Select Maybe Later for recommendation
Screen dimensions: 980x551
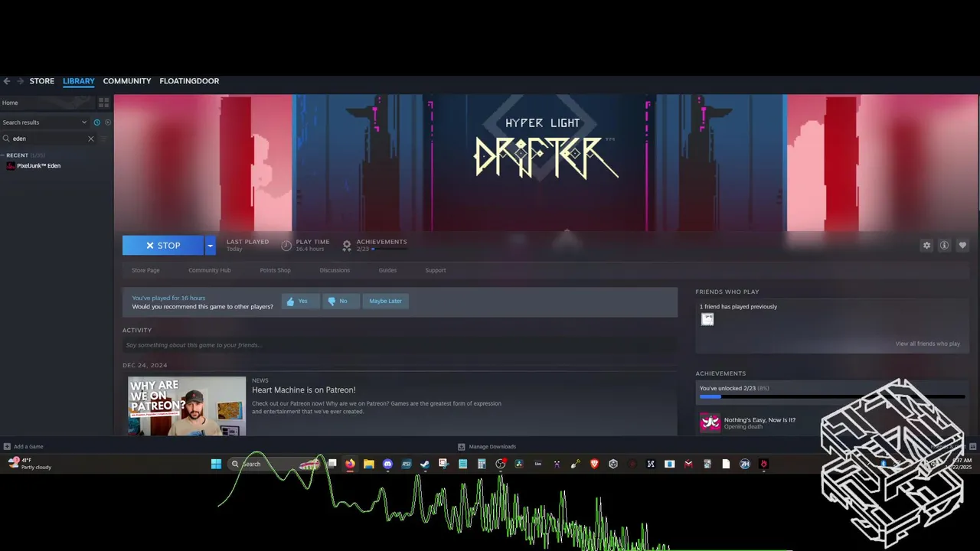385,302
